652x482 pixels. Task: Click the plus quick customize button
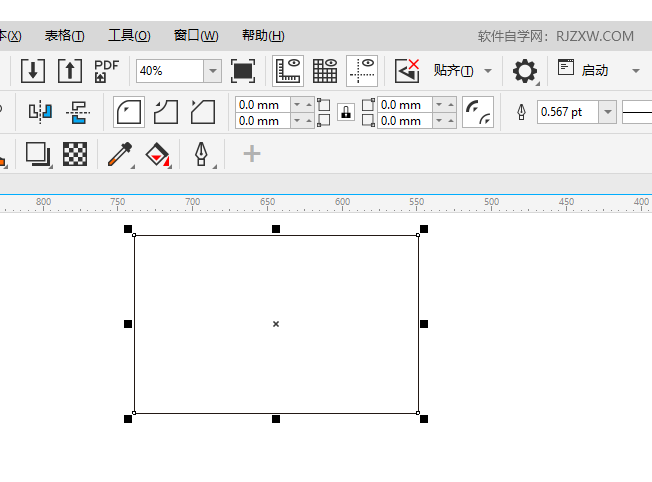[x=252, y=154]
